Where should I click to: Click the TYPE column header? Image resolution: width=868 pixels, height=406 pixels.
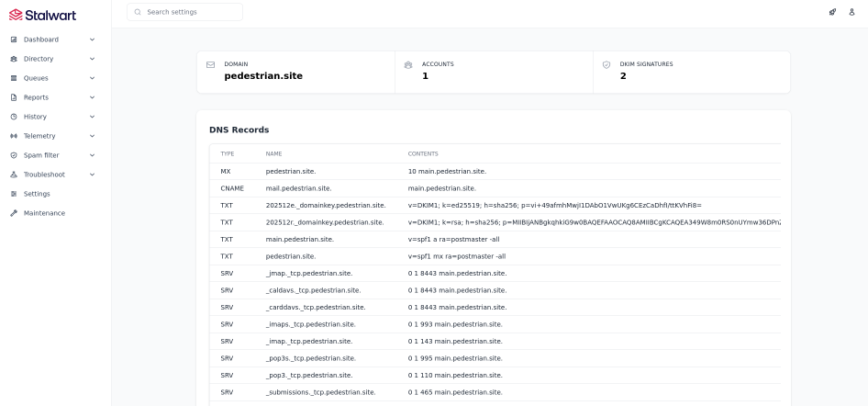tap(228, 154)
